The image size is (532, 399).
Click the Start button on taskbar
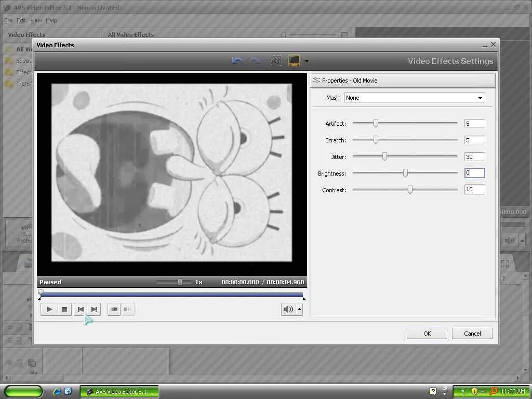point(23,392)
